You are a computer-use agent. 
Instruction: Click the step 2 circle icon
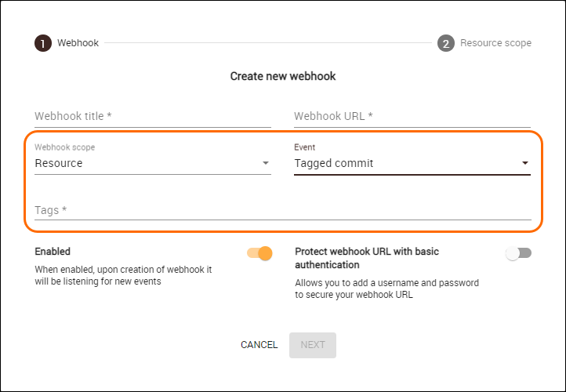pyautogui.click(x=446, y=43)
